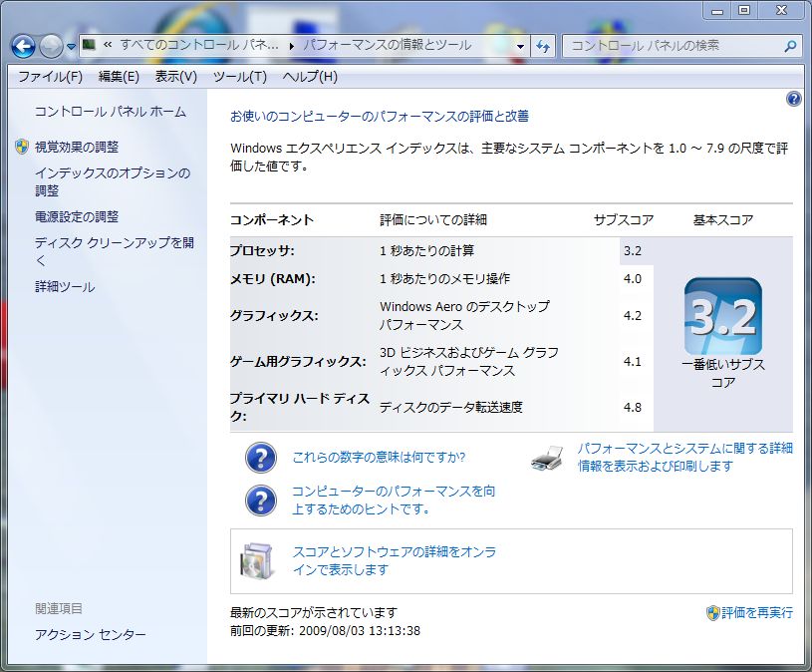812x672 pixels.
Task: Open インデックスのオプションの調整 link
Action: point(113,181)
